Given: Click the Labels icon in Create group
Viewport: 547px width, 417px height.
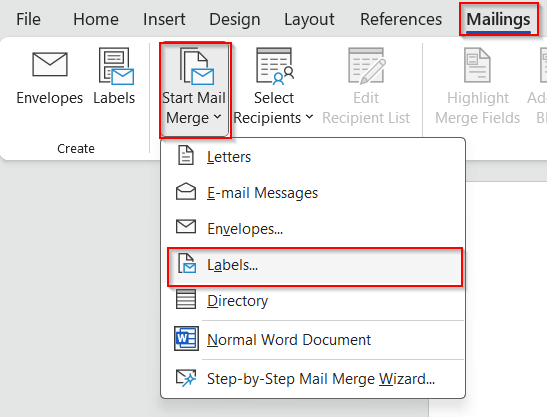Looking at the screenshot, I should pyautogui.click(x=116, y=66).
